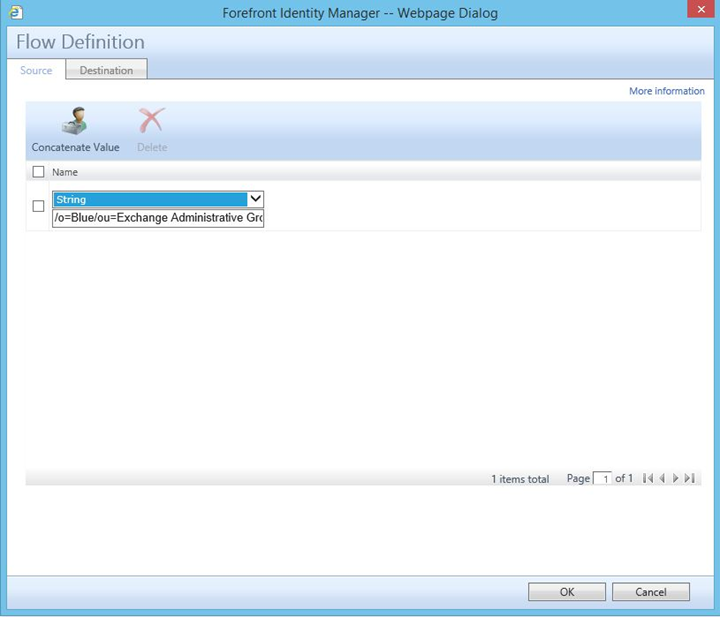
Task: Click the "1 items total" text
Action: (520, 479)
